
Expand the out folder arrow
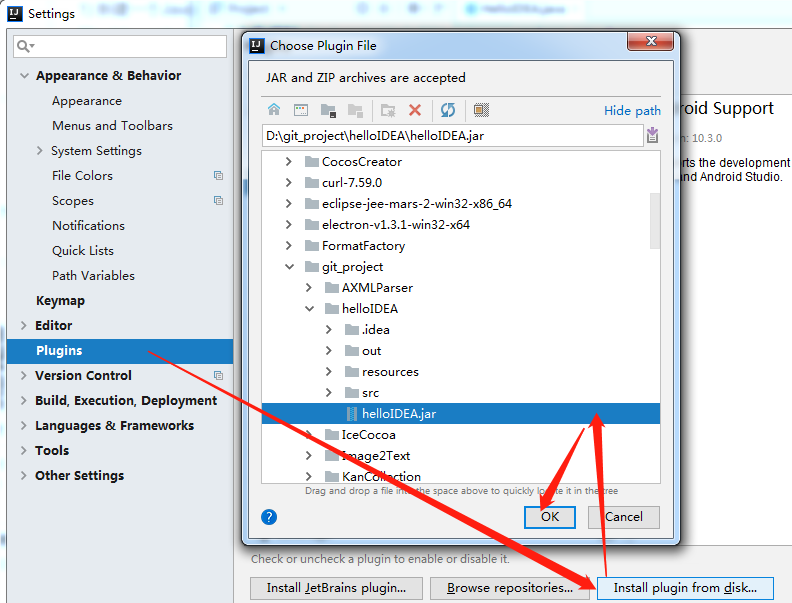click(x=329, y=350)
